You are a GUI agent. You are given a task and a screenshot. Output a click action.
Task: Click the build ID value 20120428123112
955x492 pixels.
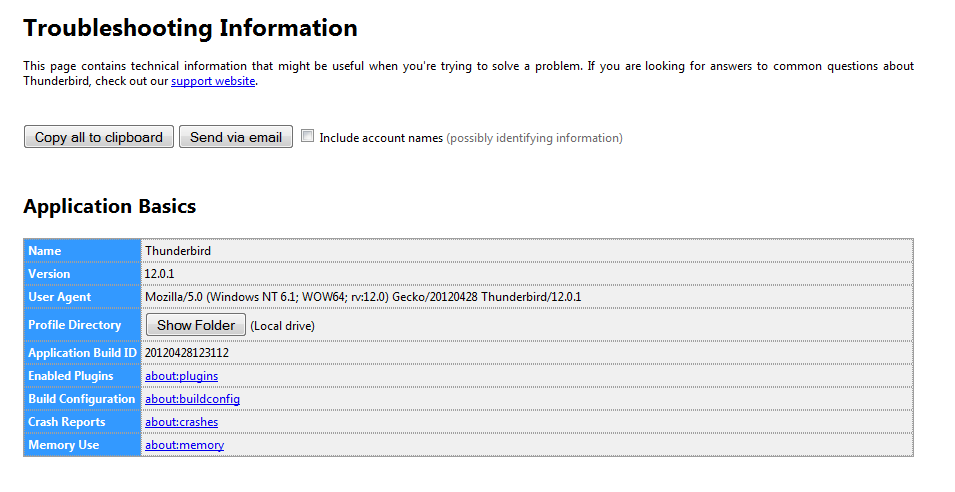click(x=186, y=353)
